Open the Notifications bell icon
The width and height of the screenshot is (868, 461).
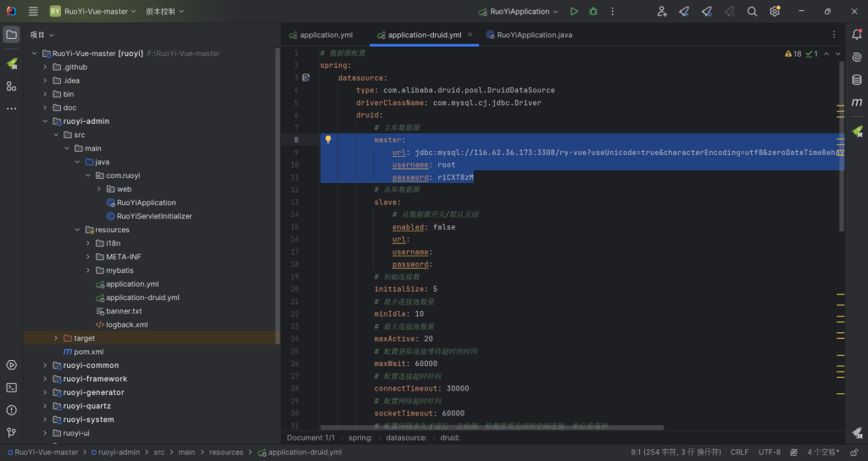pyautogui.click(x=857, y=35)
